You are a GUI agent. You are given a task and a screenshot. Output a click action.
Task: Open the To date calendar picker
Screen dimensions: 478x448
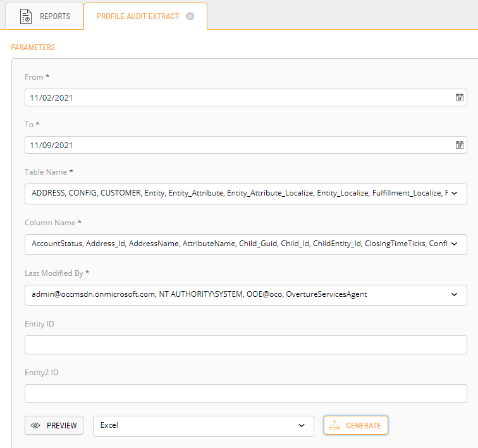point(460,145)
